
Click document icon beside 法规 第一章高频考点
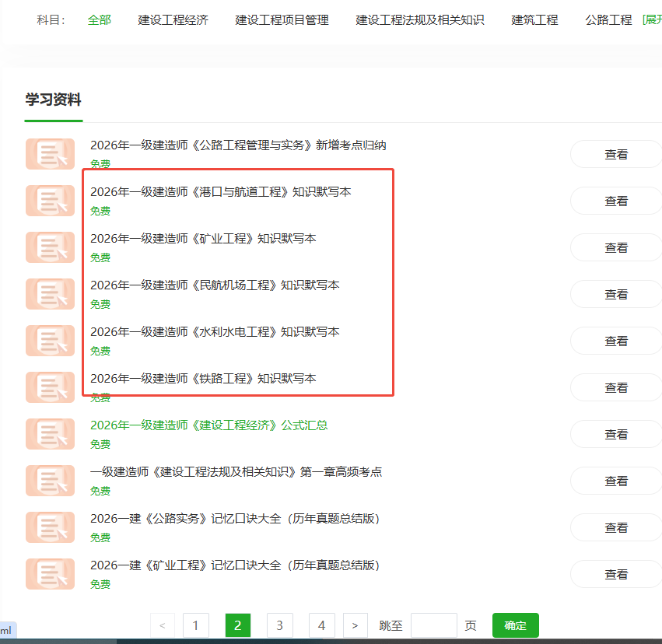click(x=50, y=481)
